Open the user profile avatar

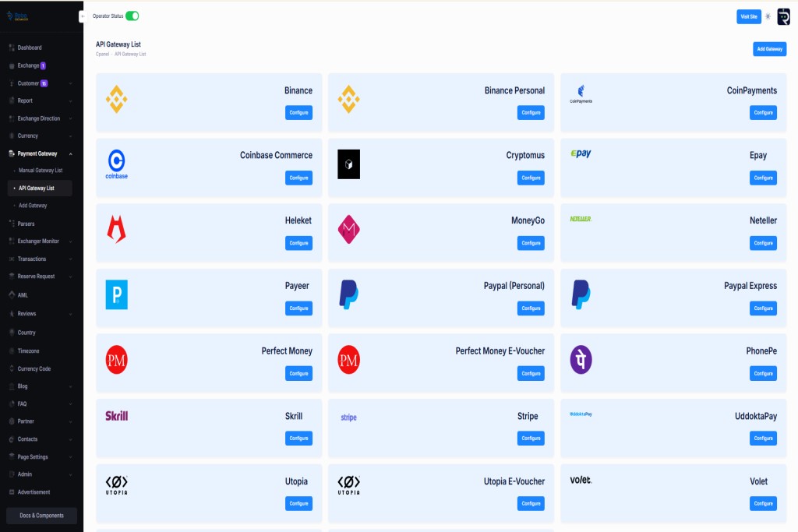(783, 16)
